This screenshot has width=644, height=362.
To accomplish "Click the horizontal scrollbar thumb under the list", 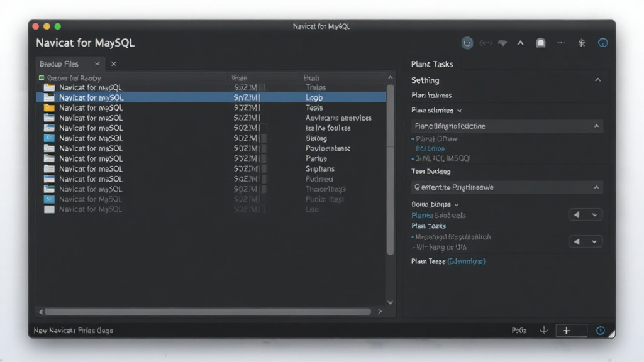I will (208, 312).
